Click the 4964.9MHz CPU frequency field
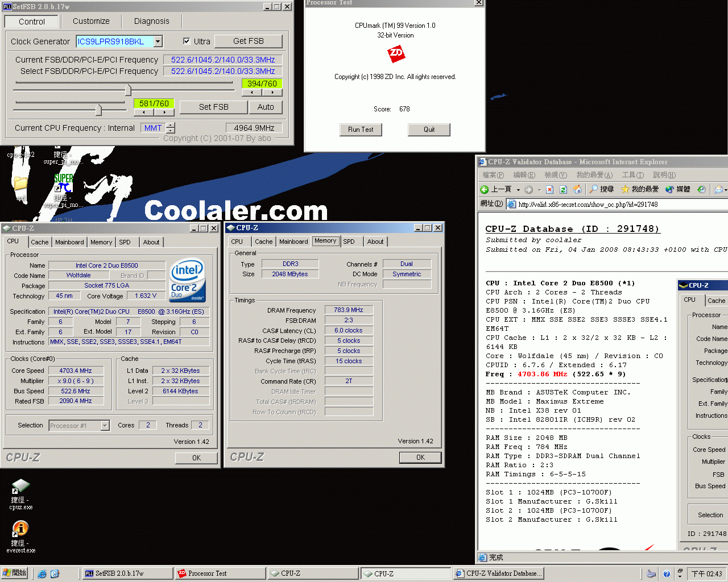The image size is (728, 582). pos(254,128)
